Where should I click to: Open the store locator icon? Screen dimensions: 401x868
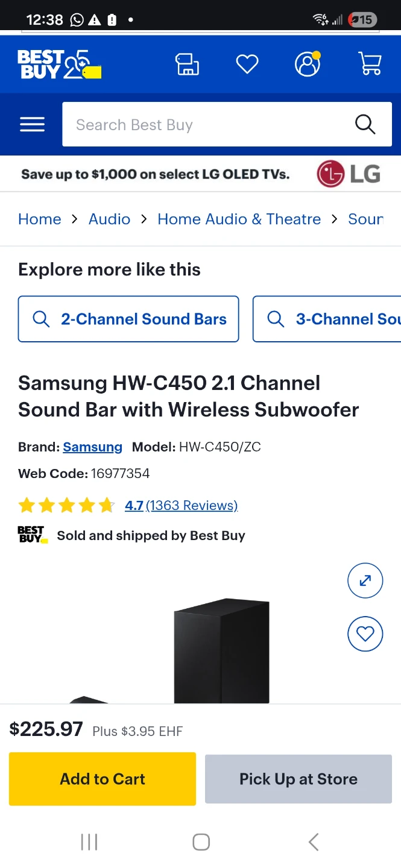[x=187, y=64]
